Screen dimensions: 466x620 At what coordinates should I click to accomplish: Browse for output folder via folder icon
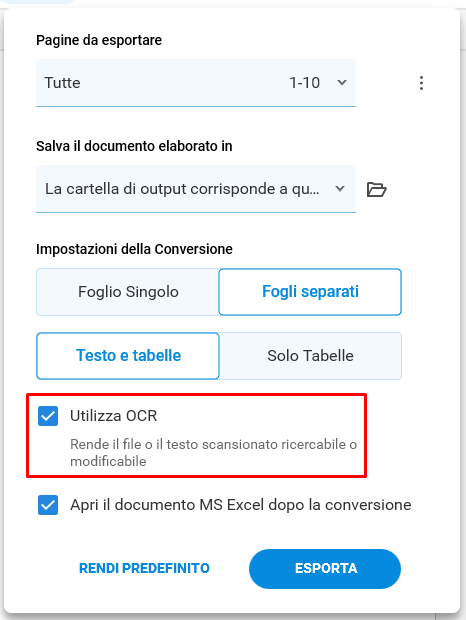click(x=376, y=189)
